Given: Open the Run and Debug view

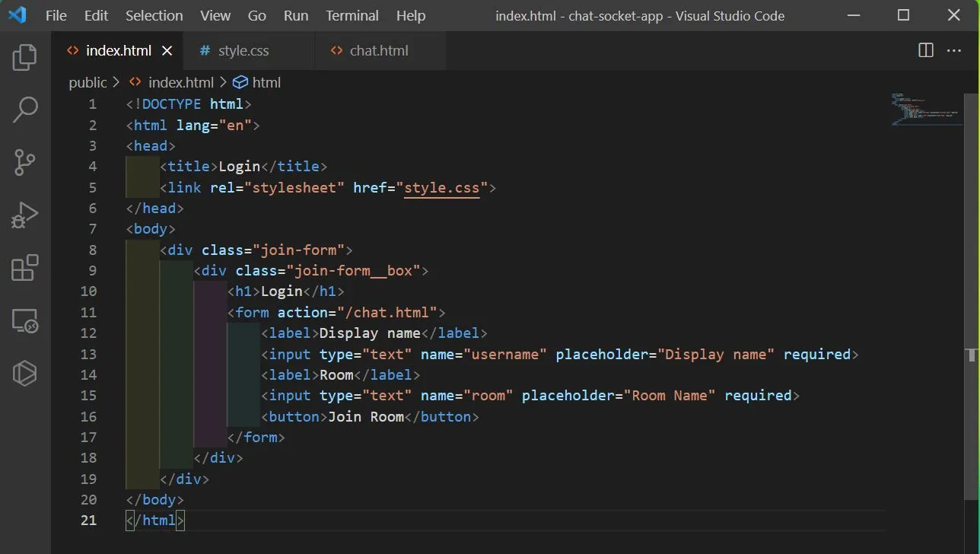Looking at the screenshot, I should tap(25, 215).
